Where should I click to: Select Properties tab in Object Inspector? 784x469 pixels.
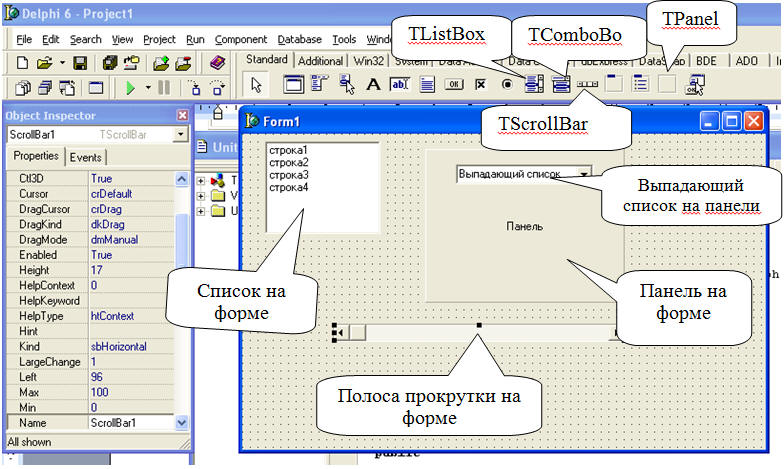click(36, 156)
